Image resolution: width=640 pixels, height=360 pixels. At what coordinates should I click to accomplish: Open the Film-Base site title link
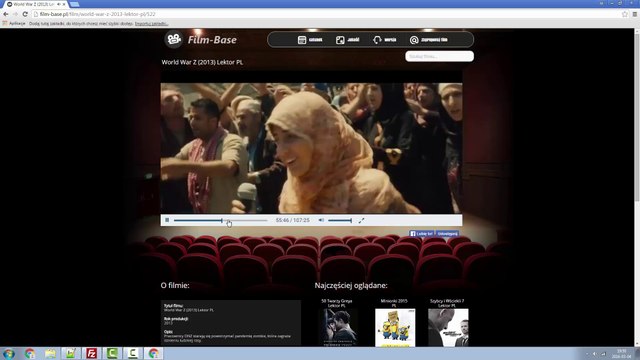coord(212,40)
